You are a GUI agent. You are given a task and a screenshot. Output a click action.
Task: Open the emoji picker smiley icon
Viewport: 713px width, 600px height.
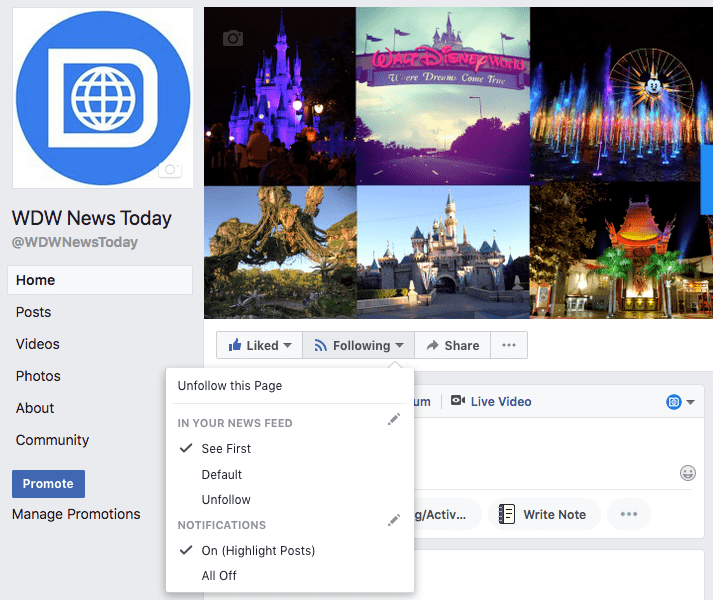coord(688,473)
